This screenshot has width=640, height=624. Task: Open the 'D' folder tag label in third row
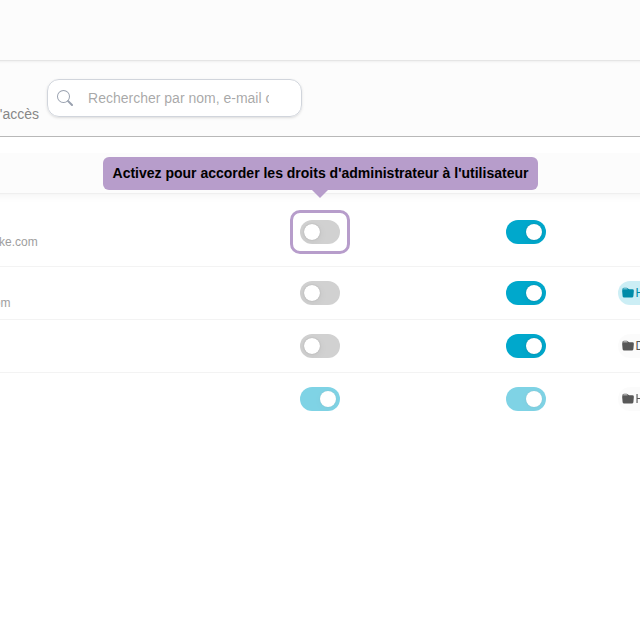click(637, 346)
